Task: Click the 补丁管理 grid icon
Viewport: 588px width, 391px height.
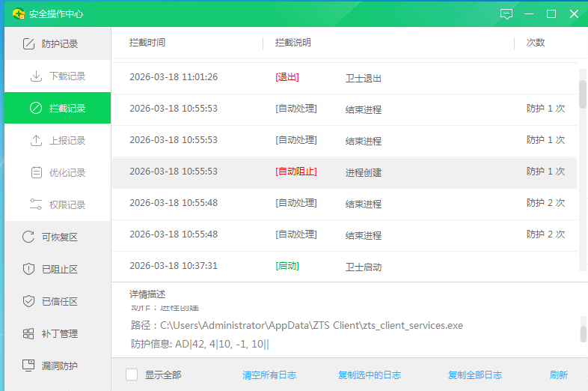Action: click(28, 333)
